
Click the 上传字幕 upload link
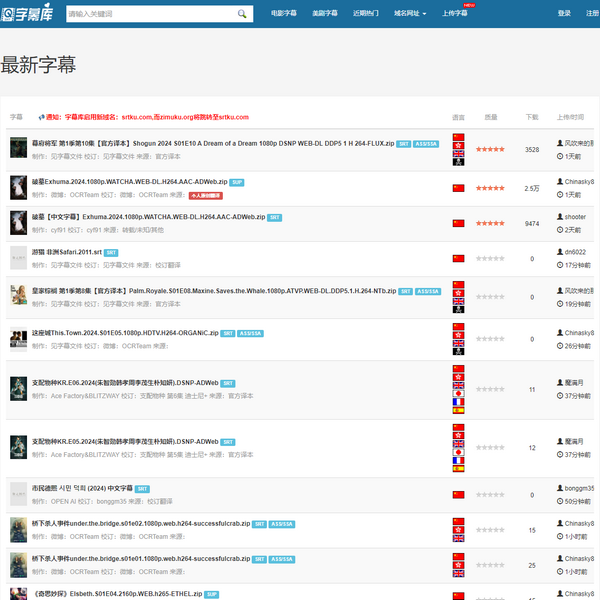(454, 14)
